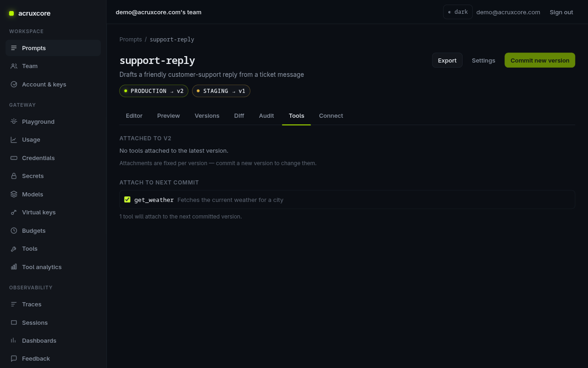588x368 pixels.
Task: Open prompt Settings
Action: tap(483, 60)
